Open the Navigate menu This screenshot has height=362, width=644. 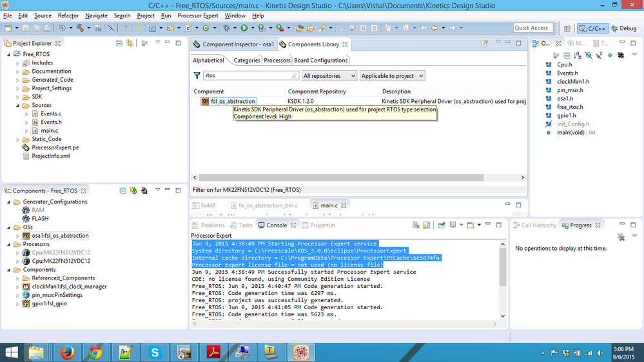96,15
